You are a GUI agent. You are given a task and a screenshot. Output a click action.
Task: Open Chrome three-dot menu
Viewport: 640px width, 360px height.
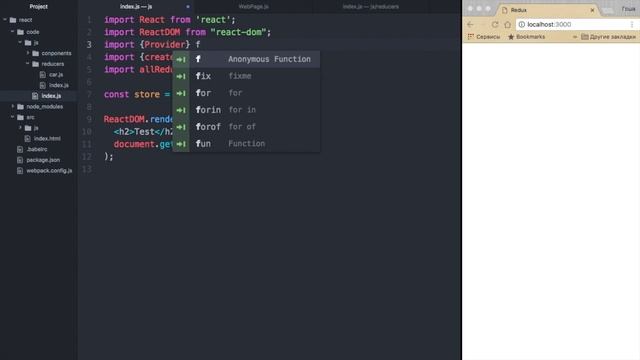coord(632,24)
